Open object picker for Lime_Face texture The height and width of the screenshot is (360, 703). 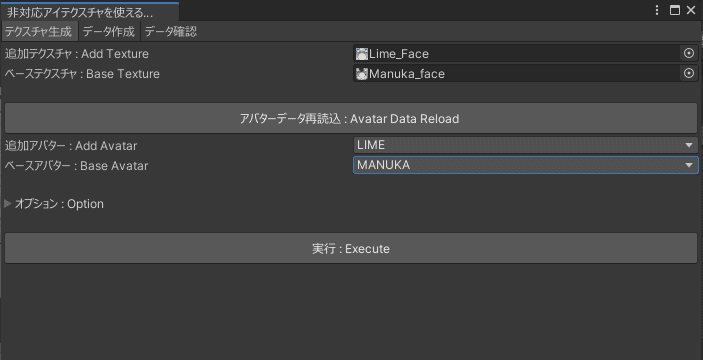tap(689, 54)
